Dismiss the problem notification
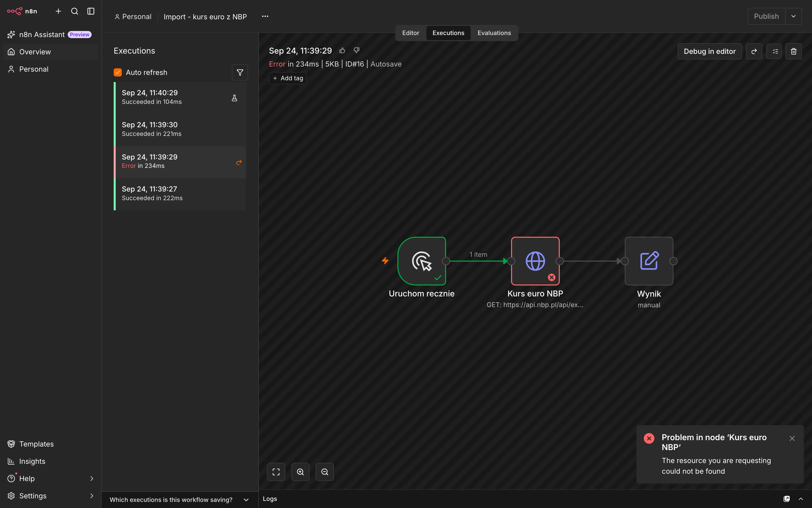 point(792,438)
